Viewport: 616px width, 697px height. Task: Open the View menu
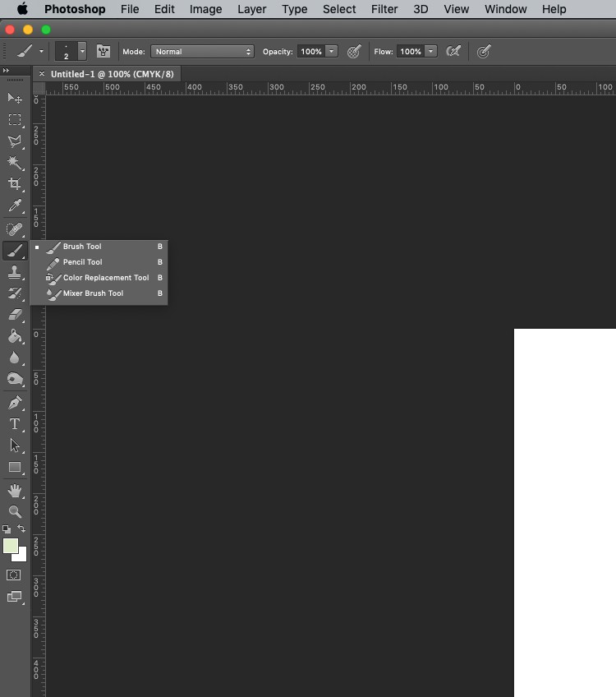pyautogui.click(x=456, y=9)
